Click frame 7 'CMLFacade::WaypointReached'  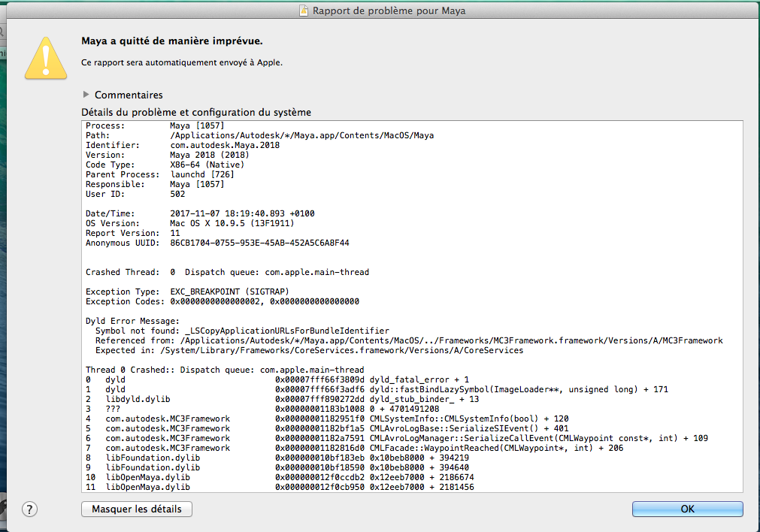[x=355, y=448]
